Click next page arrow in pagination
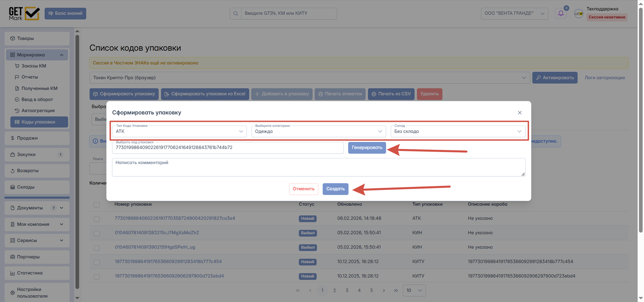The image size is (644, 302). pos(384,291)
